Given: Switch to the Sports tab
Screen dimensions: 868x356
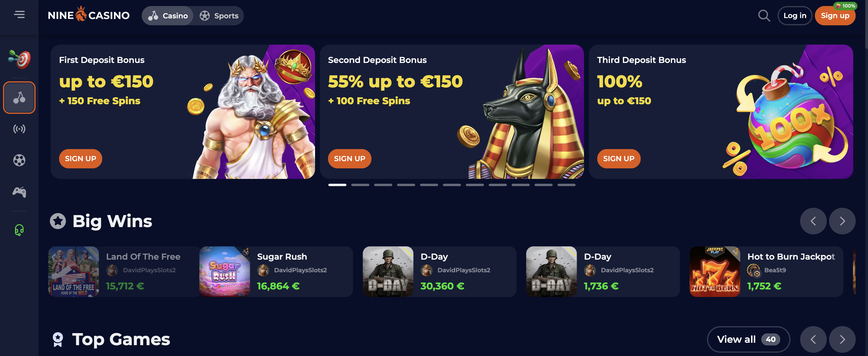Looking at the screenshot, I should click(x=219, y=15).
